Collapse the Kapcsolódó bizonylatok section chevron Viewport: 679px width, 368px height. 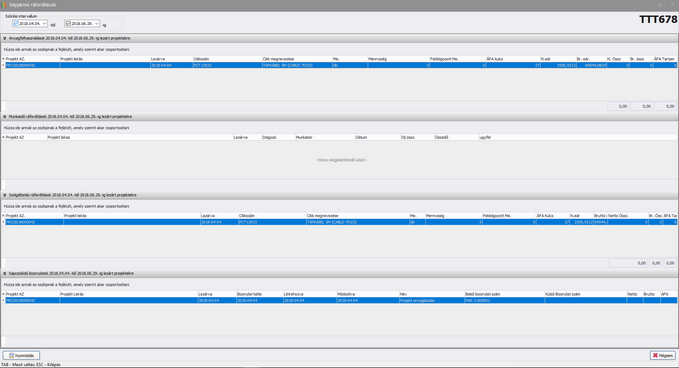click(x=5, y=273)
